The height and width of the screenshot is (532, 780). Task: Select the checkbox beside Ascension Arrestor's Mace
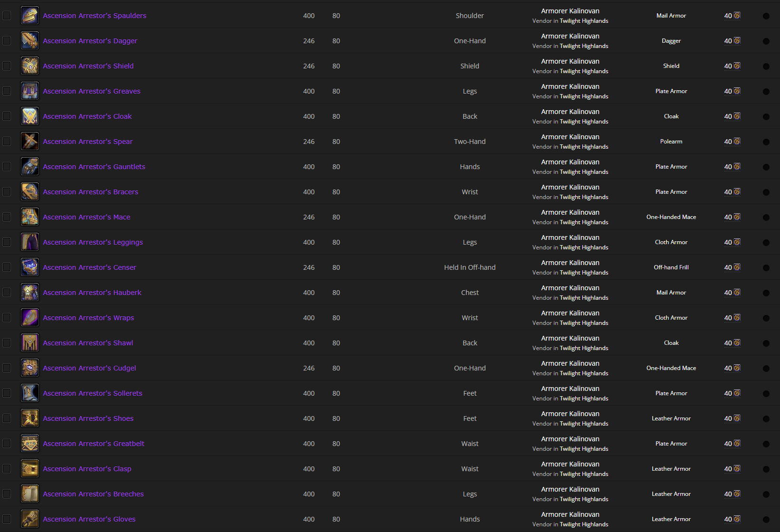point(7,217)
